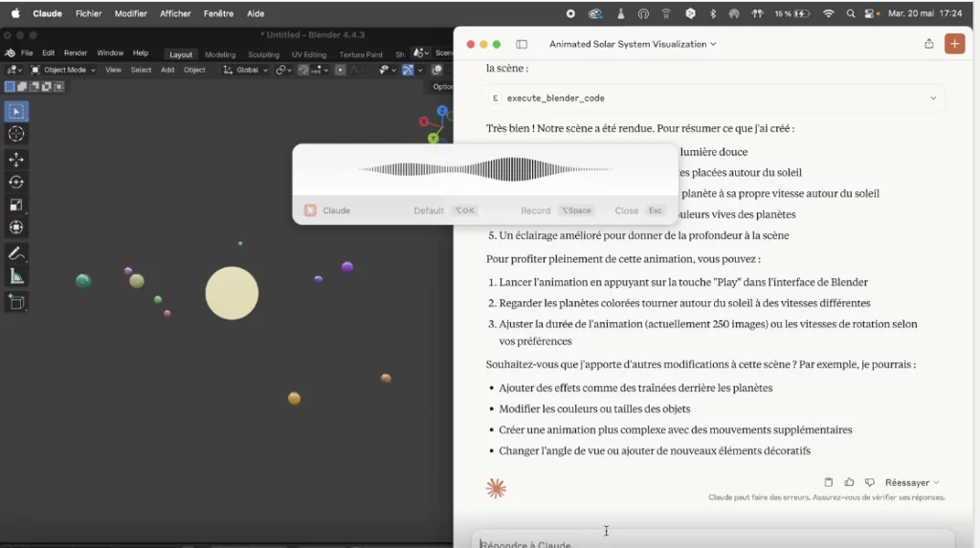Switch to the Modeling workspace tab
The image size is (980, 548).
220,55
